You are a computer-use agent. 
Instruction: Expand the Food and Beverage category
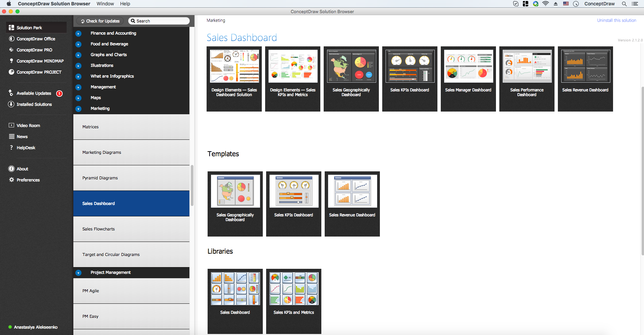[x=78, y=44]
